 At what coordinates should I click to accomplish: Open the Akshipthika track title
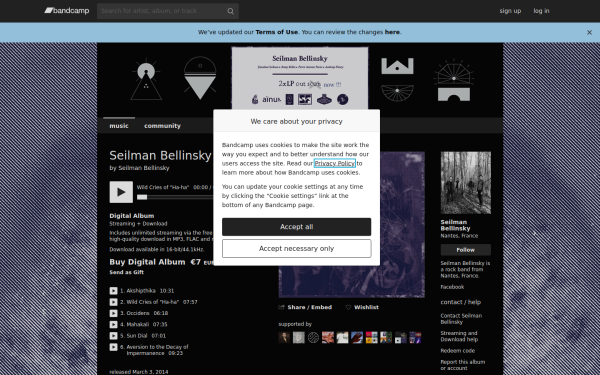pyautogui.click(x=141, y=291)
